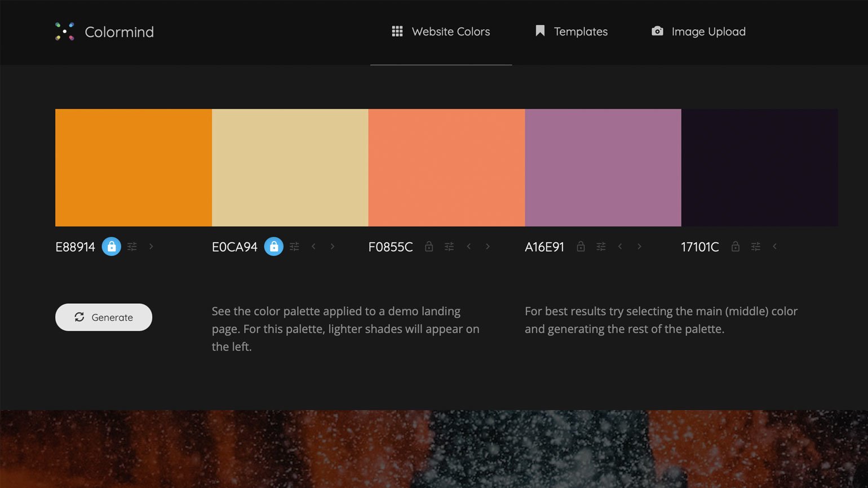
Task: Open the Colormind home link text
Action: click(x=119, y=32)
